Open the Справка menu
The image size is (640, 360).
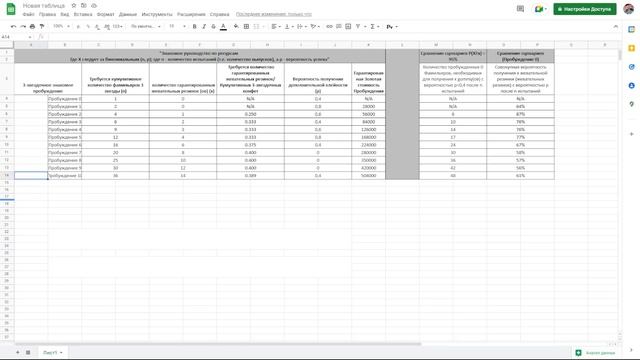click(x=219, y=14)
